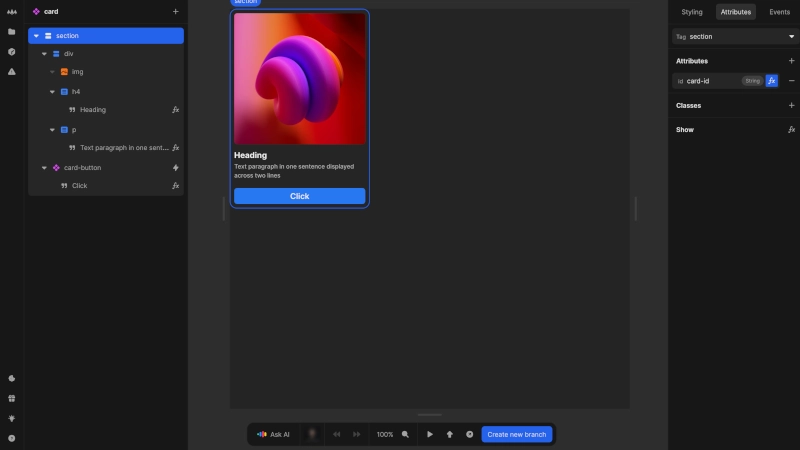Click the lightbulb icon in left sidebar
The width and height of the screenshot is (800, 450).
12,418
